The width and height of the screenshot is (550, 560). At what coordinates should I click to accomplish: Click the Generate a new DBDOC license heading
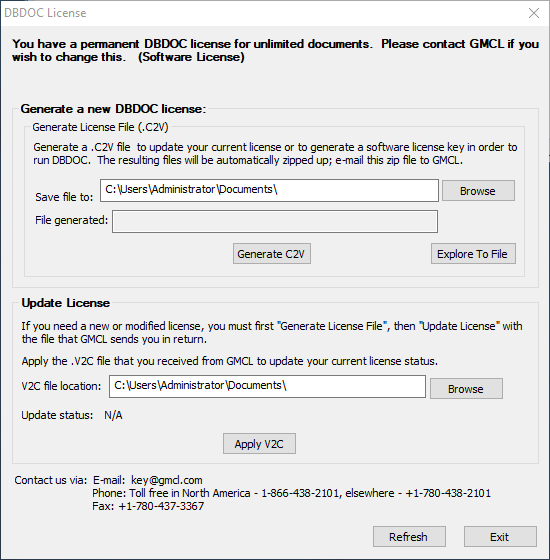(x=114, y=109)
